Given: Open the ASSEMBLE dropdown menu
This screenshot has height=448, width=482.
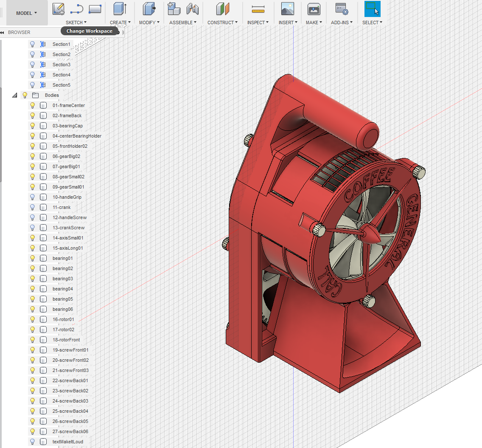Looking at the screenshot, I should (x=182, y=23).
